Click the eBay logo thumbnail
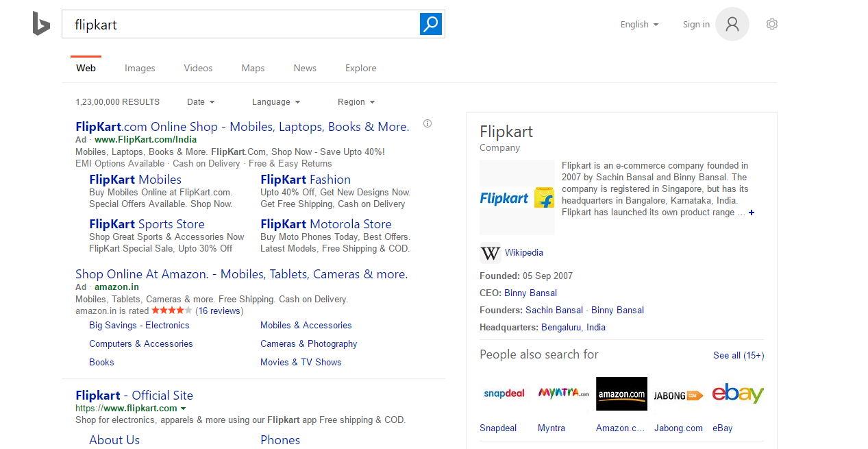868x449 pixels. point(737,393)
